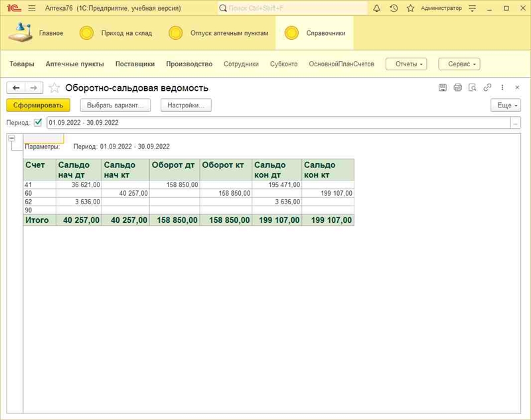Close the Оборотно-сальдовая ведомость tab
Image resolution: width=531 pixels, height=420 pixels.
point(517,88)
